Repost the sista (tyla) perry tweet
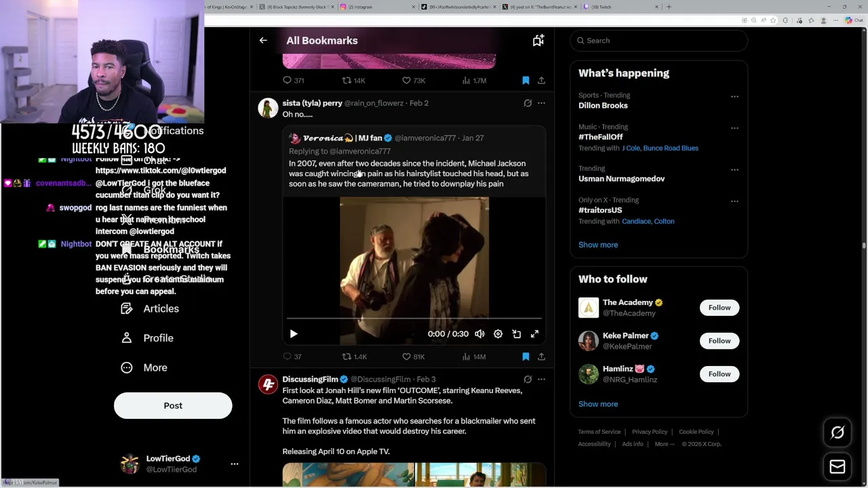868x488 pixels. coord(354,357)
